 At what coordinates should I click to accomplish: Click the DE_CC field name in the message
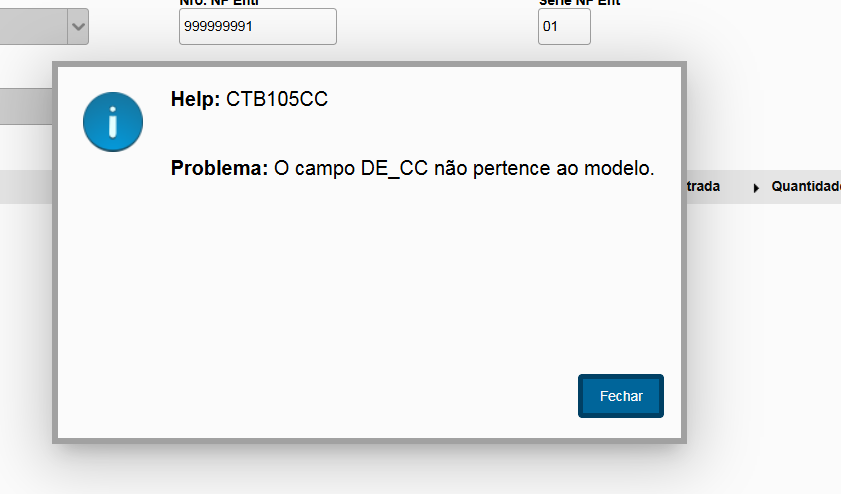point(394,168)
